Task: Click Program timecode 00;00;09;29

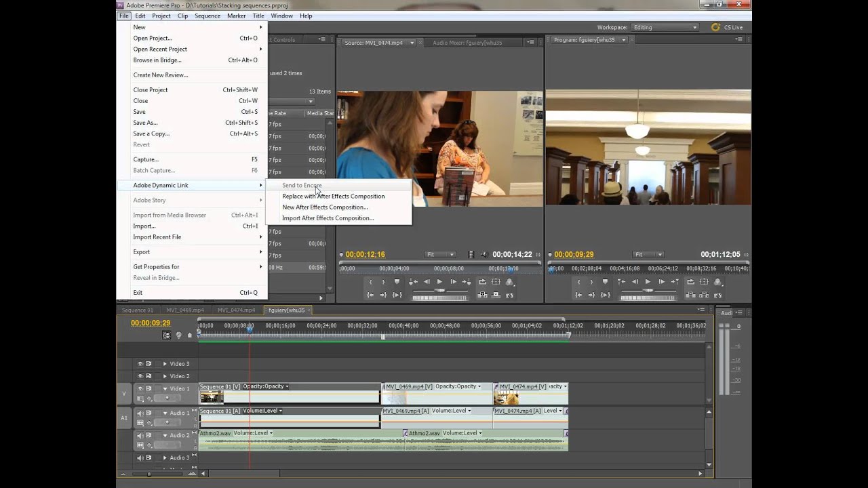Action: (x=574, y=255)
